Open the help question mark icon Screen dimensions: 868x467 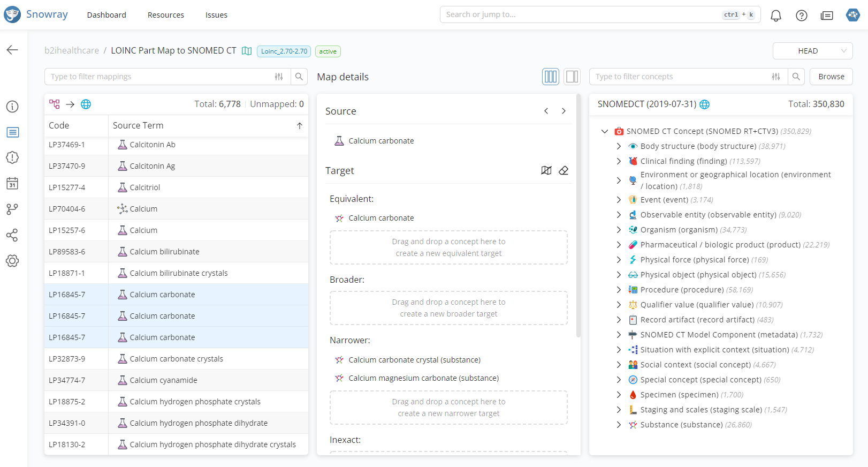801,16
